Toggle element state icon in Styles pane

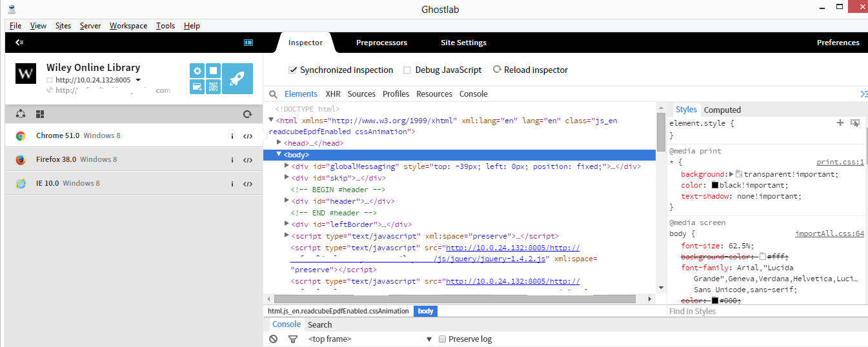[x=855, y=123]
